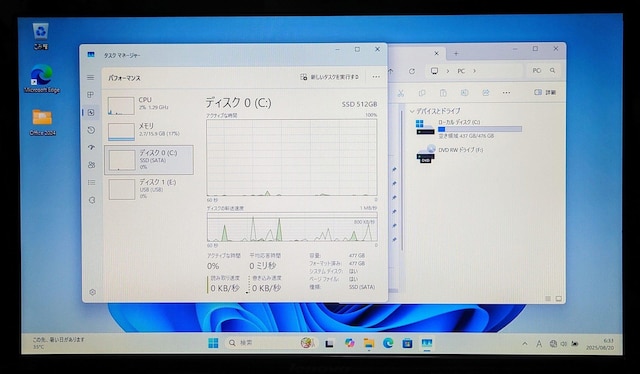The image size is (640, 374).
Task: Click Up arrow in File Explorer
Action: click(x=391, y=71)
